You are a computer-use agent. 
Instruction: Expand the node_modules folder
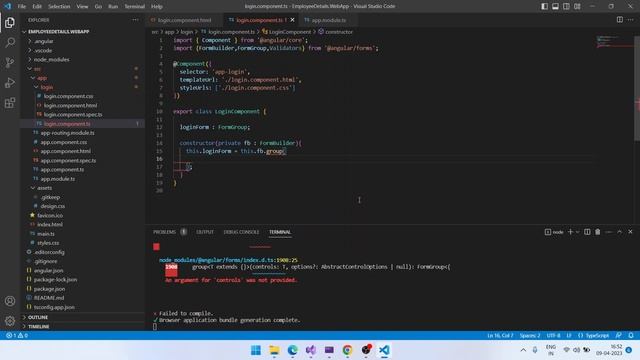click(x=51, y=59)
